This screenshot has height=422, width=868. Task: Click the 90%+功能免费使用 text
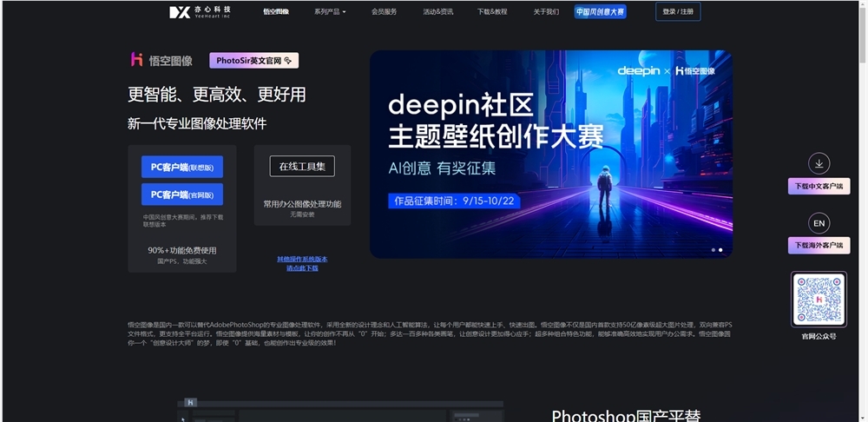pos(182,250)
